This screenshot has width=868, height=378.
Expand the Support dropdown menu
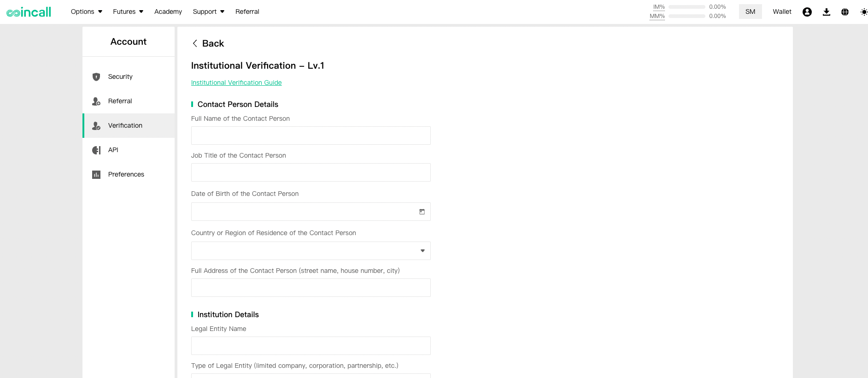click(209, 12)
